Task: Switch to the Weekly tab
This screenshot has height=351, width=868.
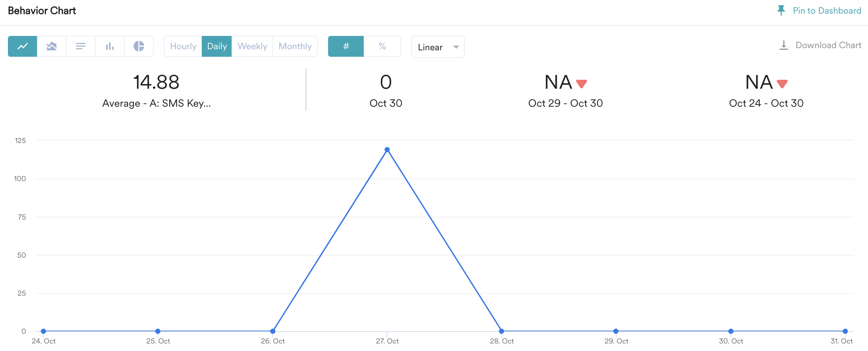Action: [252, 46]
